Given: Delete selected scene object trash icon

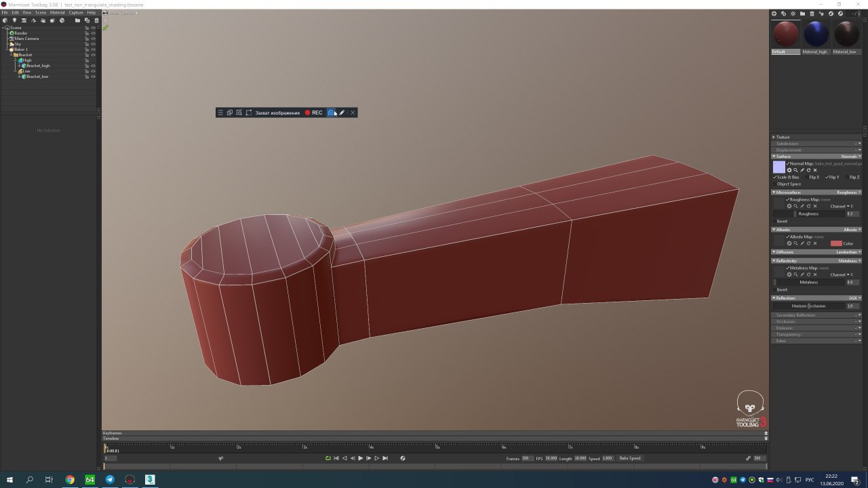Looking at the screenshot, I should click(96, 20).
